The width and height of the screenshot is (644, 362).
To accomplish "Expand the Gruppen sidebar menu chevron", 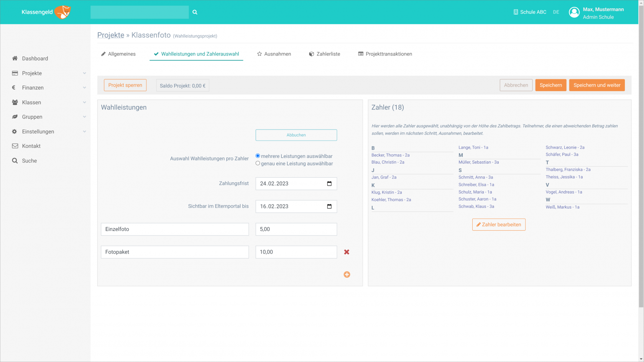I will 84,117.
